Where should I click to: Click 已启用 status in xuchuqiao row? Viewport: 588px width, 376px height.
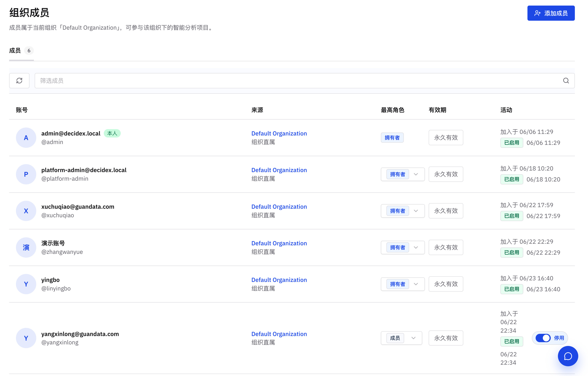coord(512,216)
